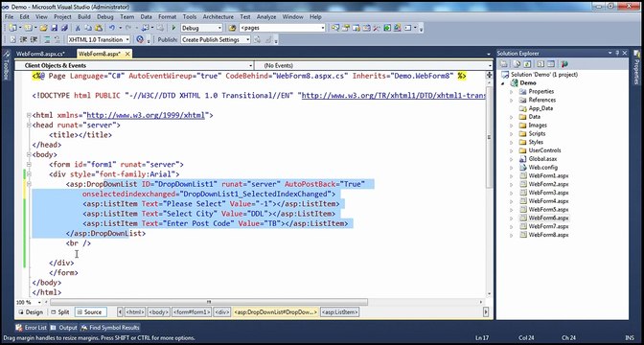Click the Add New Item icon
Screen dimensions: 644x345
click(28, 28)
